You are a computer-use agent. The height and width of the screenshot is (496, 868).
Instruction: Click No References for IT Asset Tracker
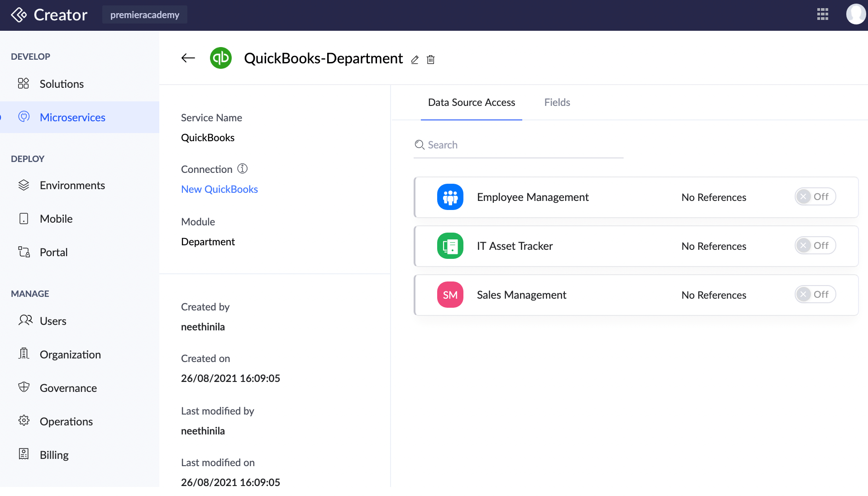coord(714,246)
